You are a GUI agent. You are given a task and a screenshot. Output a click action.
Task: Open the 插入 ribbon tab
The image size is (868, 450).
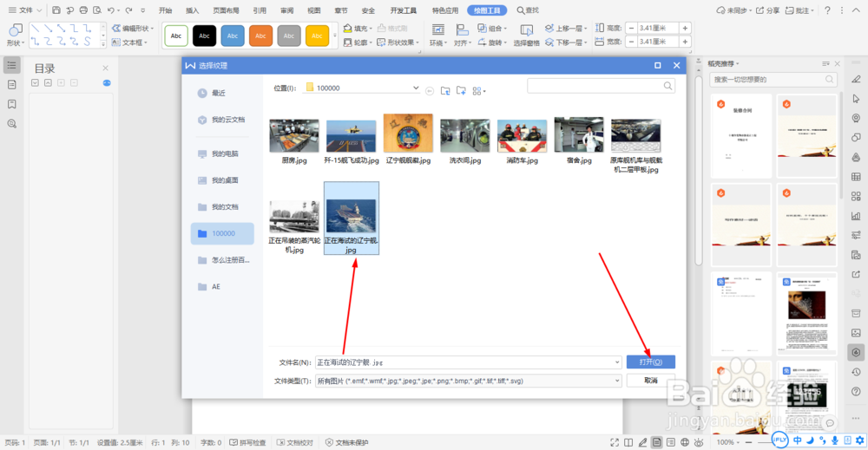coord(192,10)
